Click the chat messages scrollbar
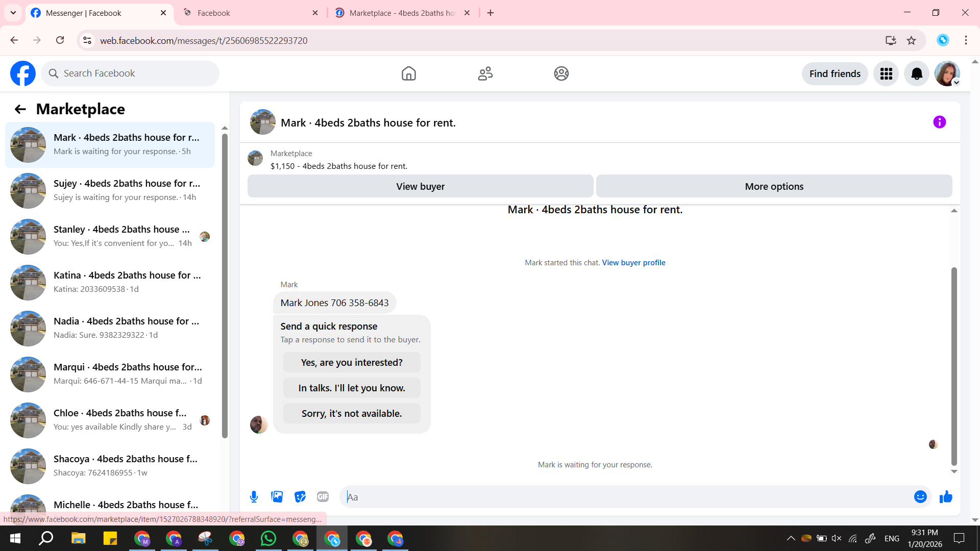 coord(953,366)
